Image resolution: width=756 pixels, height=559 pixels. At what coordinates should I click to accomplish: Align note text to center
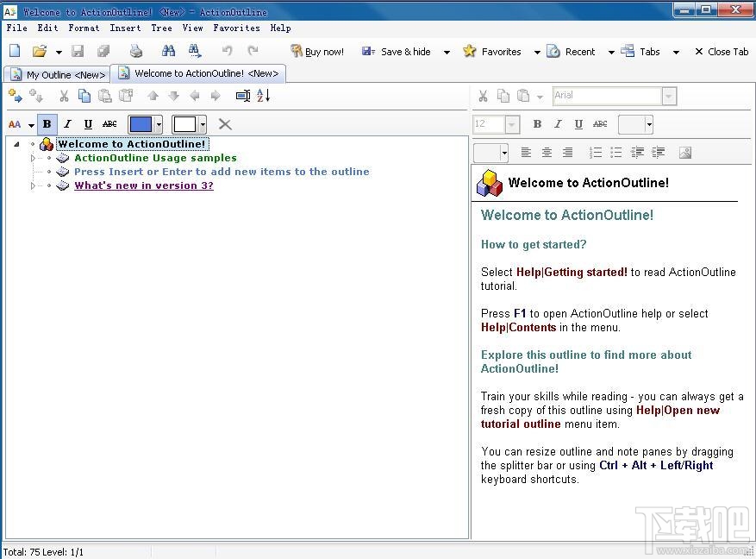pos(547,153)
